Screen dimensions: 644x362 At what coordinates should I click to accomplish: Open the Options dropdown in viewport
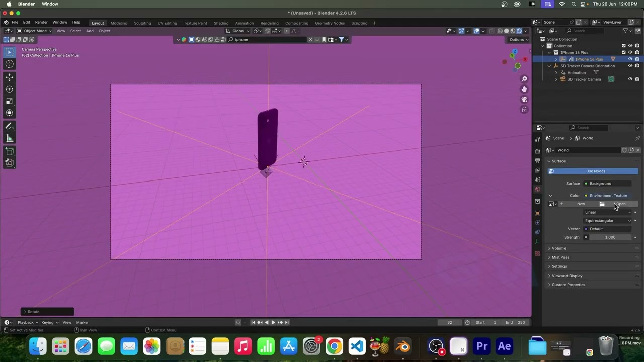(x=518, y=39)
